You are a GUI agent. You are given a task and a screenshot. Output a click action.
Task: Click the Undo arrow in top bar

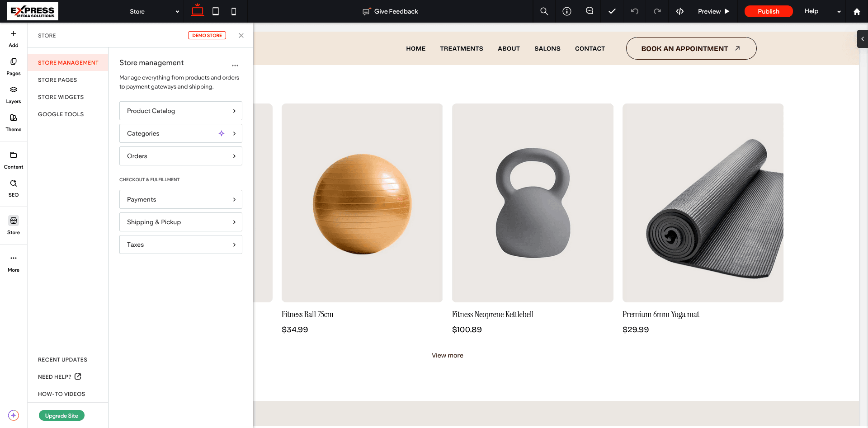click(635, 11)
